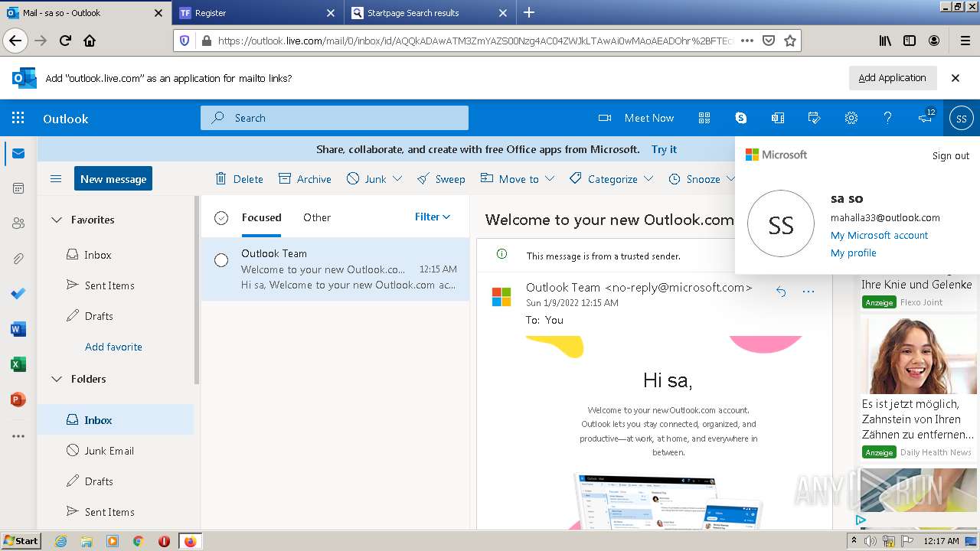This screenshot has width=980, height=551.
Task: Open the Outlook app launcher grid
Action: 18,118
